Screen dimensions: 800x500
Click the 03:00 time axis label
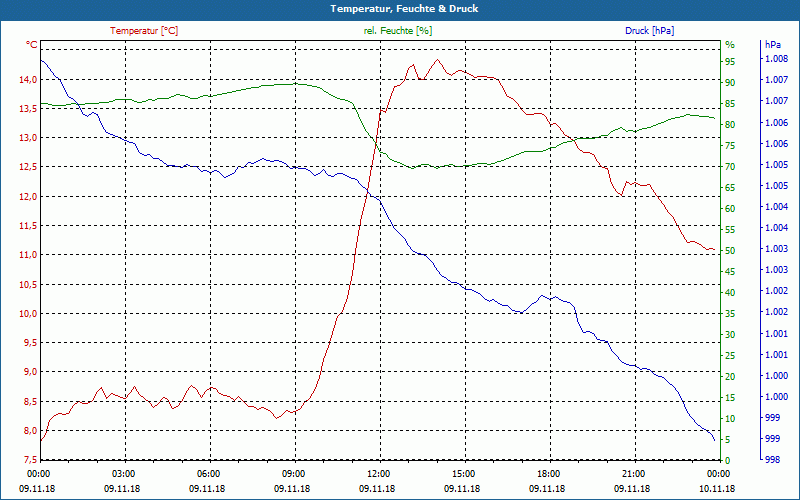[x=122, y=473]
